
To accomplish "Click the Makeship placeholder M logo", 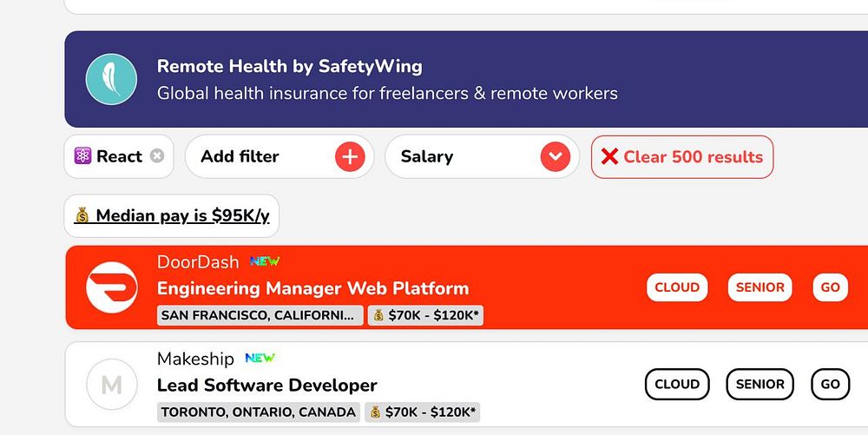I will click(111, 385).
